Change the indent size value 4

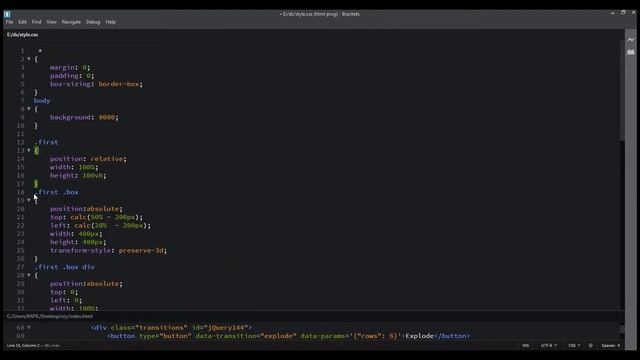point(619,346)
